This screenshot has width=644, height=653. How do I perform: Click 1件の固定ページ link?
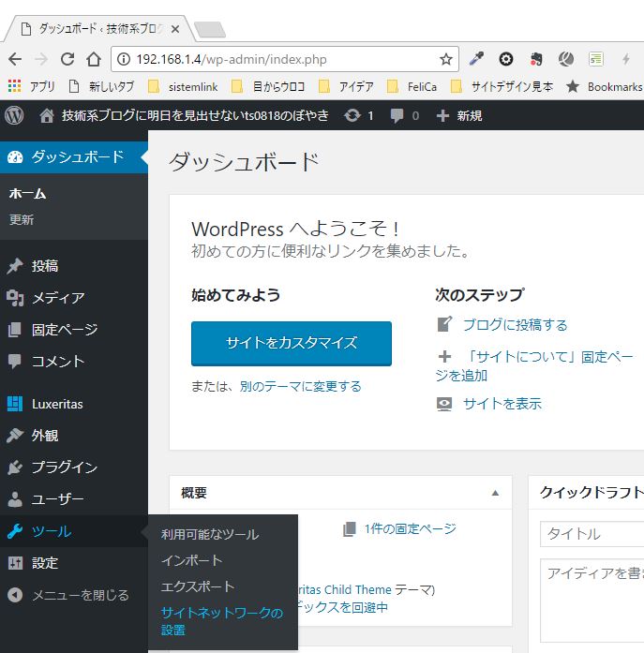[410, 528]
